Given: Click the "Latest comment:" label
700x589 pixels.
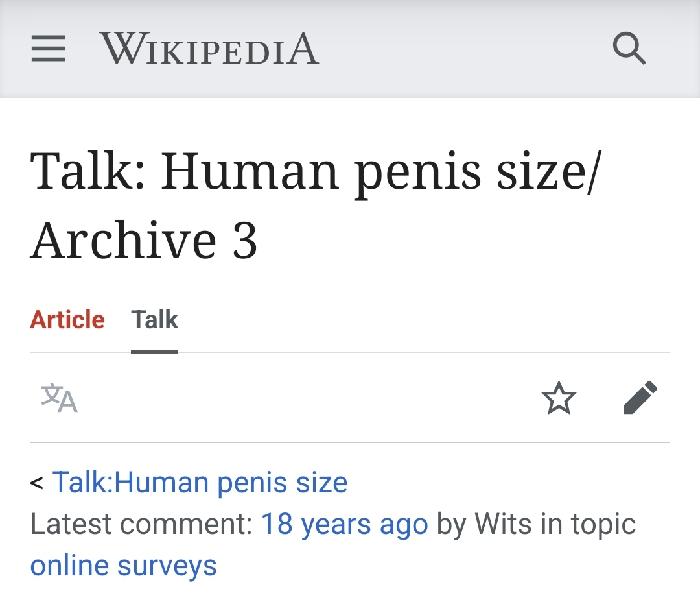Looking at the screenshot, I should click(x=141, y=524).
